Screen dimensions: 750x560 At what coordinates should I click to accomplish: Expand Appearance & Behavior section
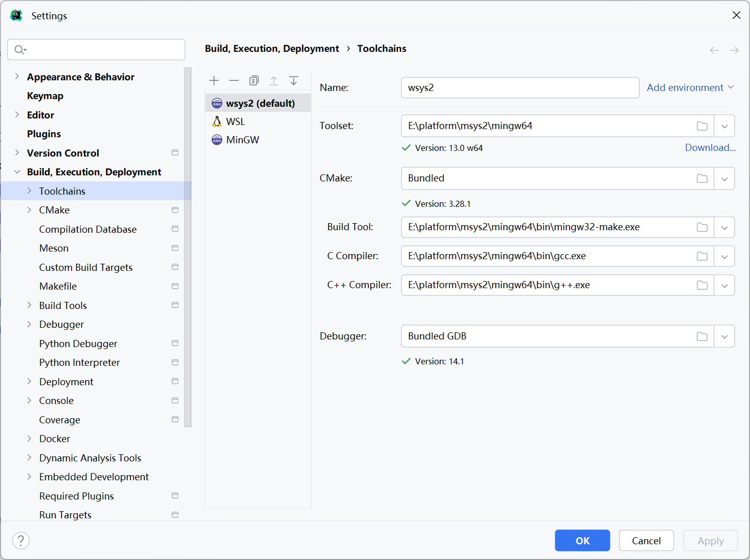pyautogui.click(x=17, y=77)
